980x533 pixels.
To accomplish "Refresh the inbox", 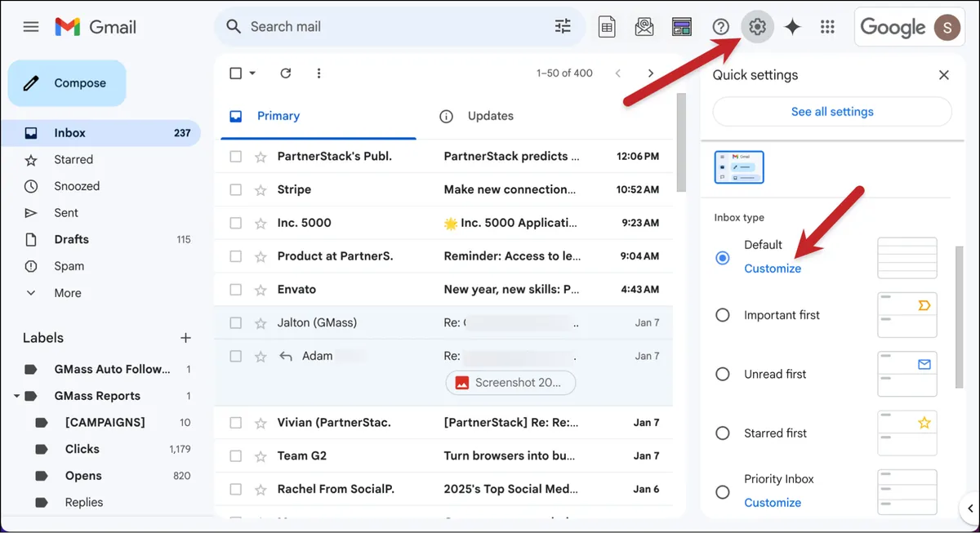I will [x=286, y=73].
